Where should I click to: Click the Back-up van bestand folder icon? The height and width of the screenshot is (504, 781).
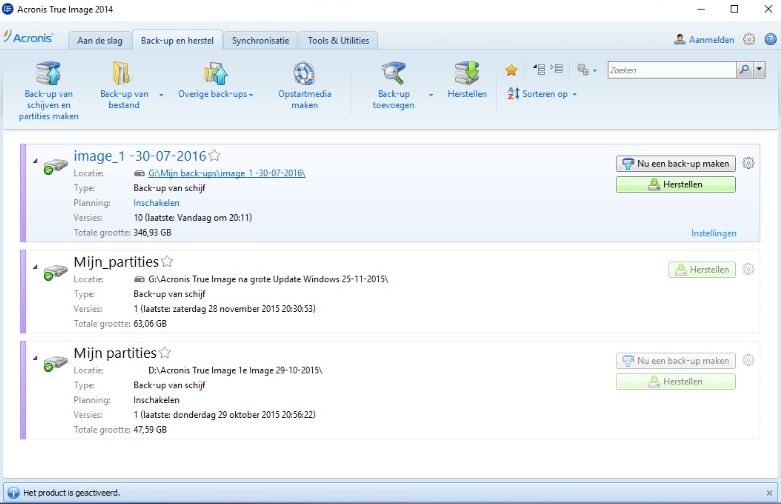121,73
